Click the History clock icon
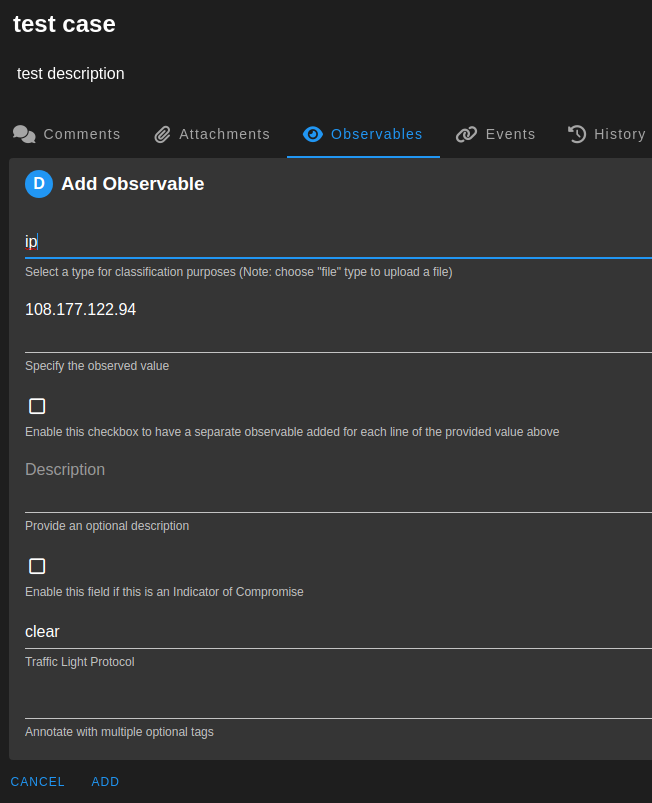 (x=577, y=134)
